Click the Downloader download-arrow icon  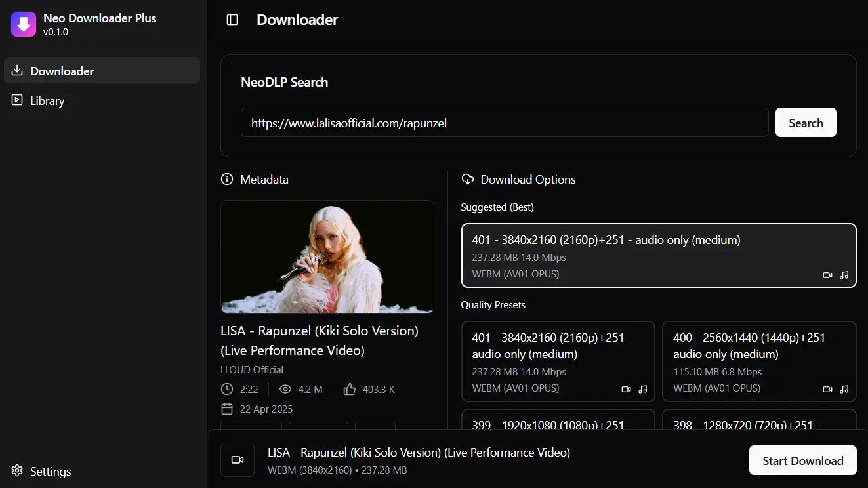click(x=17, y=70)
